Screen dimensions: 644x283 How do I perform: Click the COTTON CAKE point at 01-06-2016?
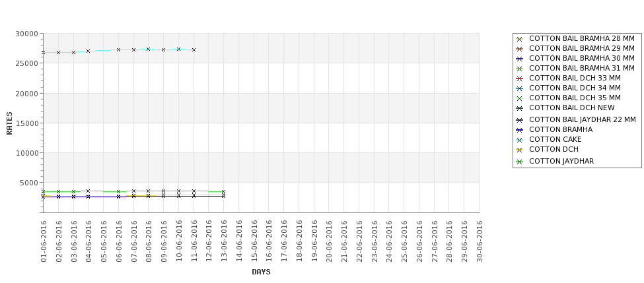tap(44, 53)
